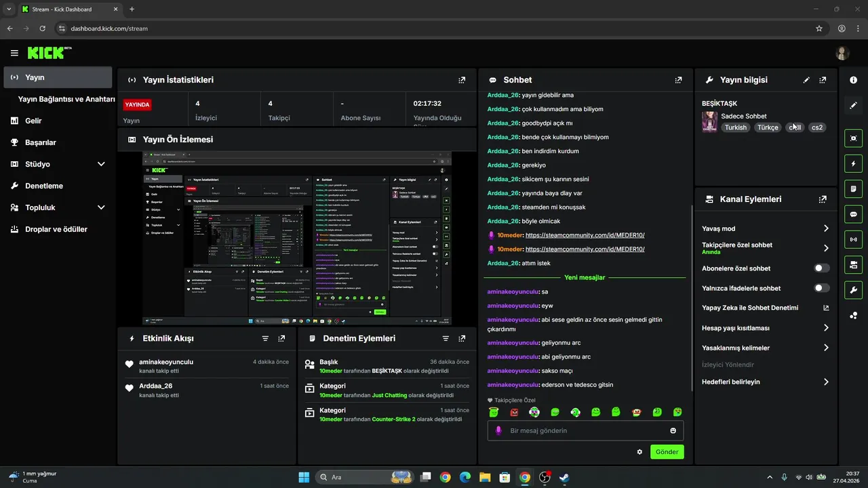This screenshot has width=868, height=488.
Task: Bookmark this page with star icon
Action: pos(819,28)
